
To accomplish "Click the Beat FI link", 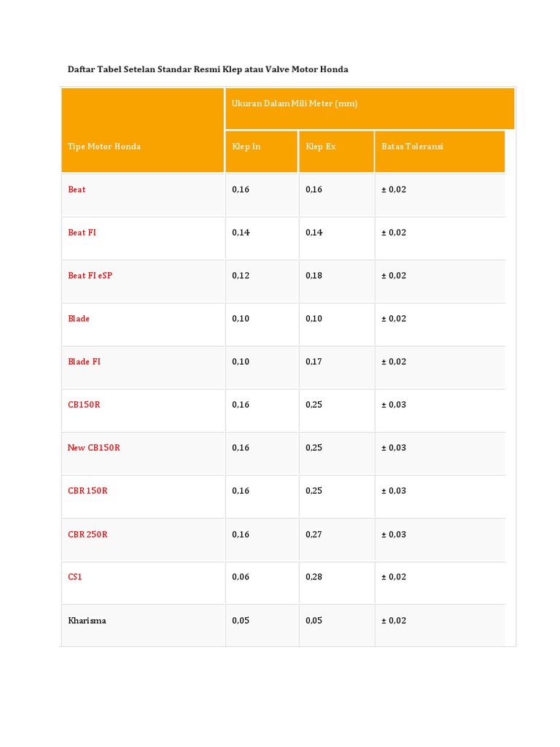I will pyautogui.click(x=82, y=233).
